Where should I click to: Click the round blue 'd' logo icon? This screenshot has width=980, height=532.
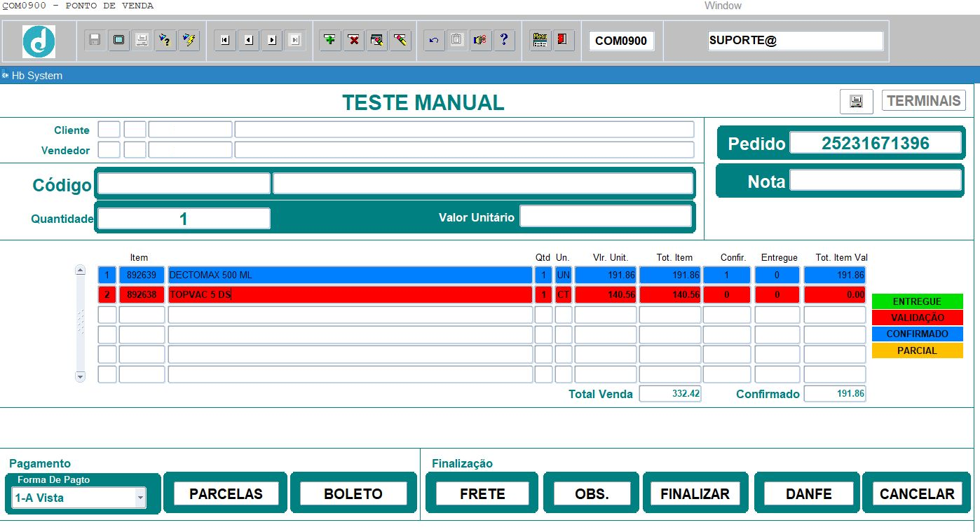click(x=39, y=41)
